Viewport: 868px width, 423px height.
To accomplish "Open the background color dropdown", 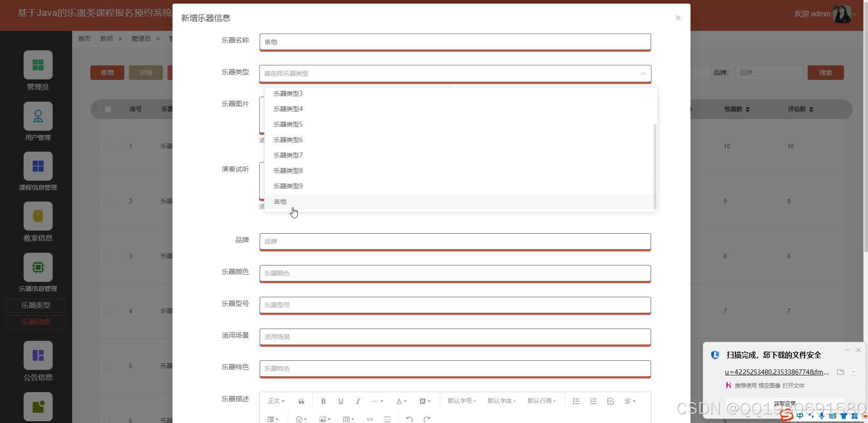I will coord(425,401).
